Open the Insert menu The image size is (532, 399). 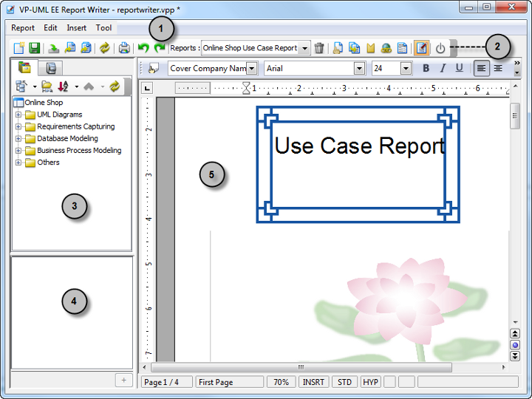click(76, 28)
